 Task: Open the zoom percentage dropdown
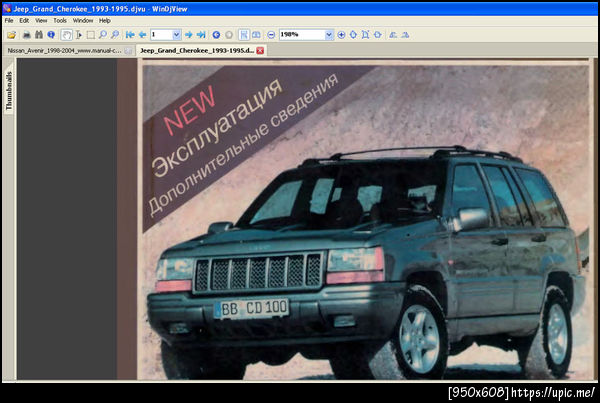329,35
